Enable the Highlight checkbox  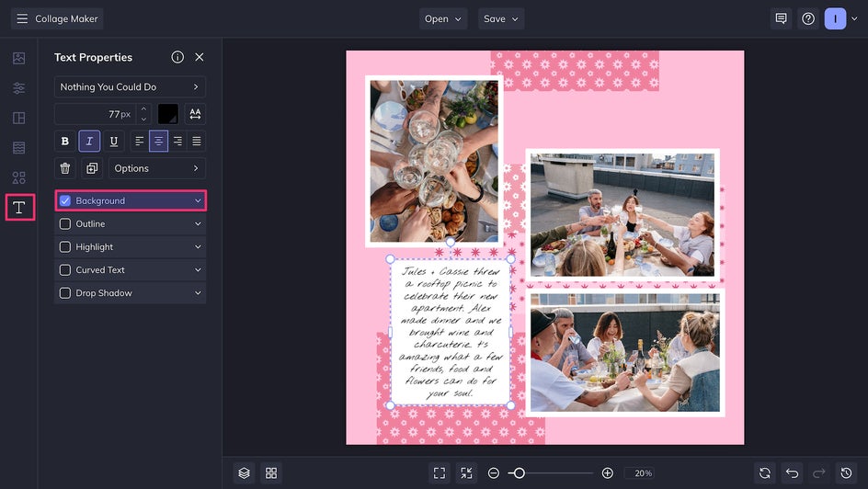pos(65,246)
